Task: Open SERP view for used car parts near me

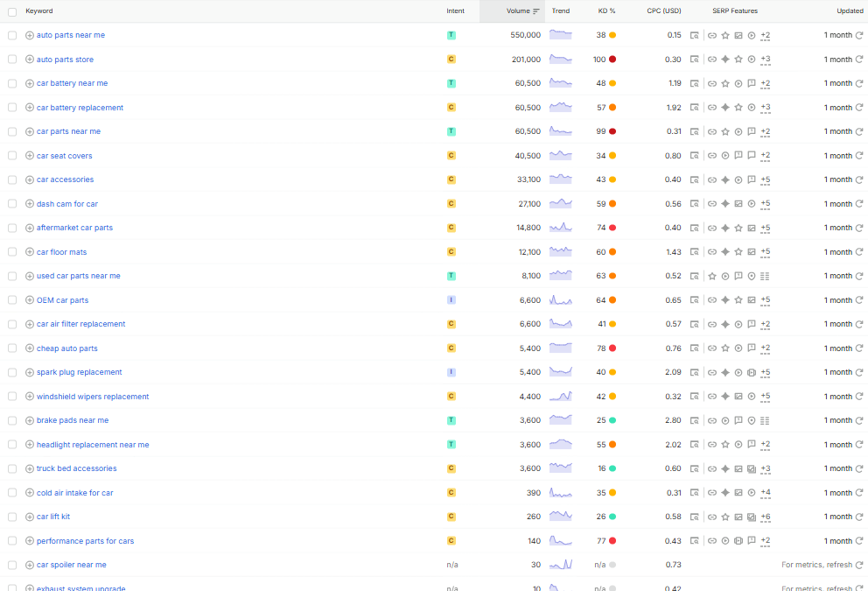Action: click(x=694, y=276)
